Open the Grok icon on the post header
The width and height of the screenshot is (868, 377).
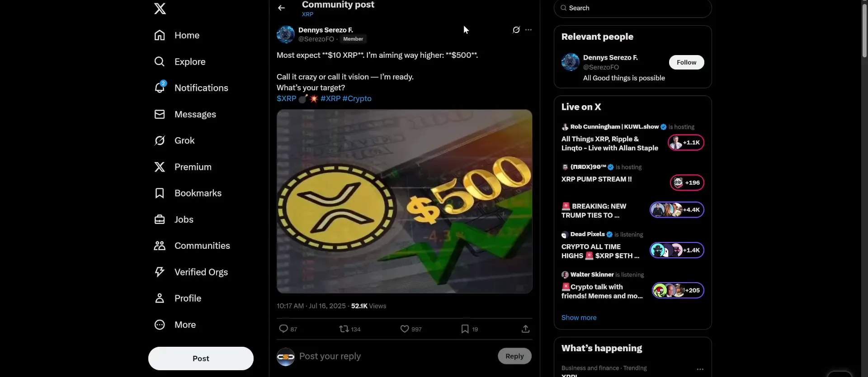(516, 30)
